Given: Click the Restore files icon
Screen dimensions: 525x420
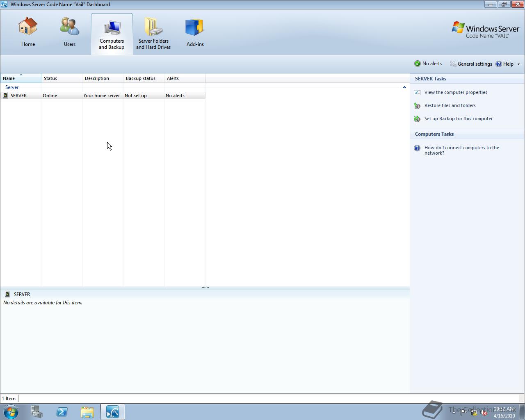Looking at the screenshot, I should pyautogui.click(x=417, y=106).
